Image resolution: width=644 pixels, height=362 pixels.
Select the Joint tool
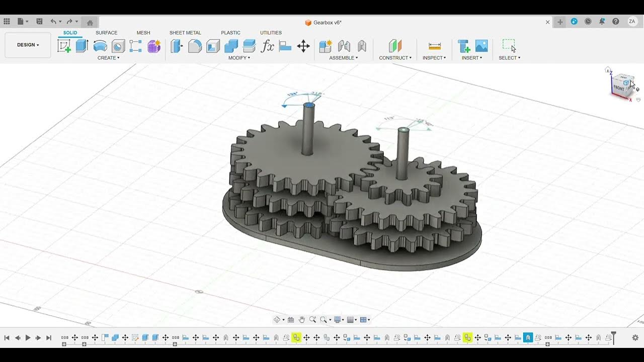click(344, 46)
